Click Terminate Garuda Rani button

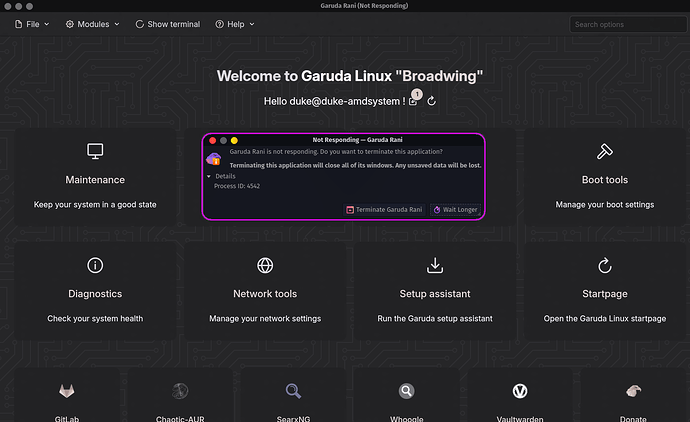click(384, 210)
